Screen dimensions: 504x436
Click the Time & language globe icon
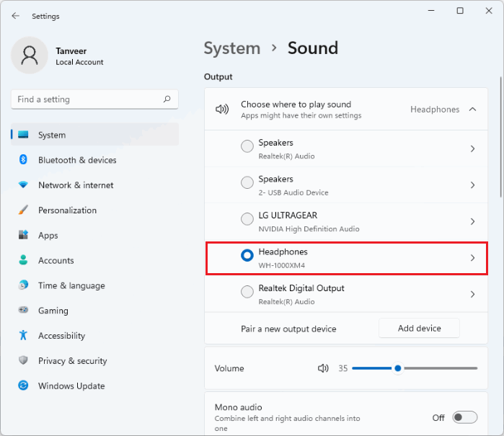(23, 285)
